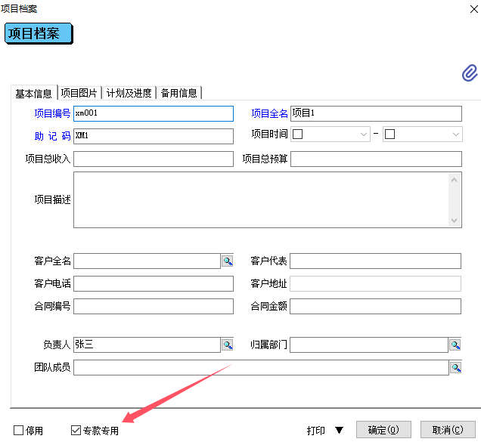Image resolution: width=481 pixels, height=448 pixels.
Task: Search customer via 客户全名 lookup icon
Action: [228, 261]
